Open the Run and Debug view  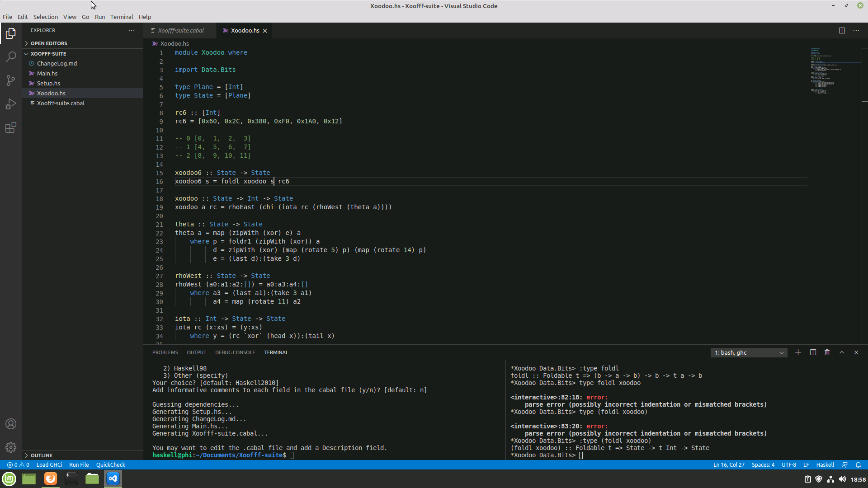click(11, 104)
